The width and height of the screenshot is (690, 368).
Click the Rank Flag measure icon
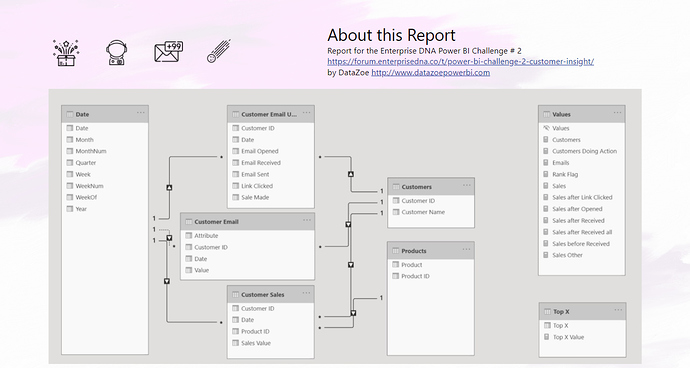tap(547, 174)
